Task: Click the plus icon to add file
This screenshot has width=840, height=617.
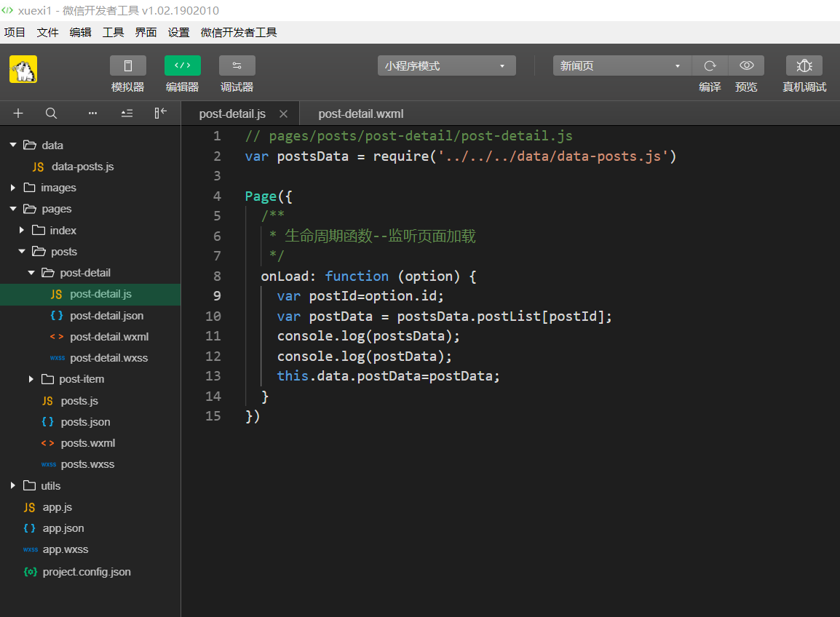Action: [18, 113]
